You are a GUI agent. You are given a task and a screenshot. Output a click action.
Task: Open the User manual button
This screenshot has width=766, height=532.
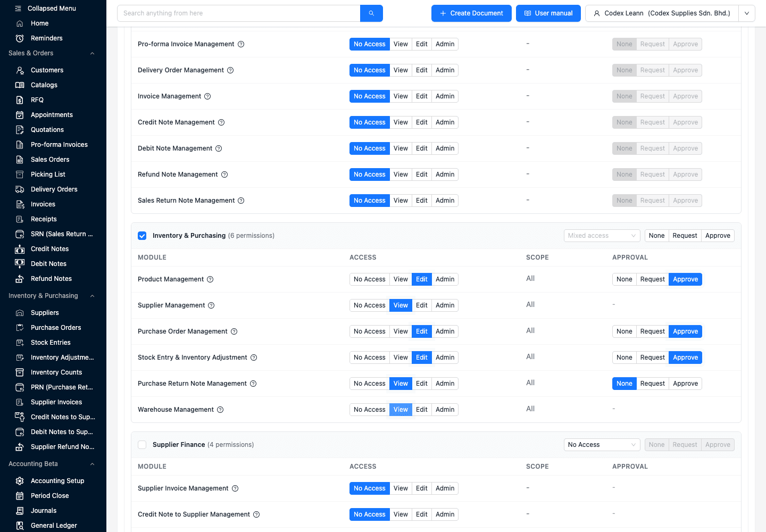tap(548, 13)
